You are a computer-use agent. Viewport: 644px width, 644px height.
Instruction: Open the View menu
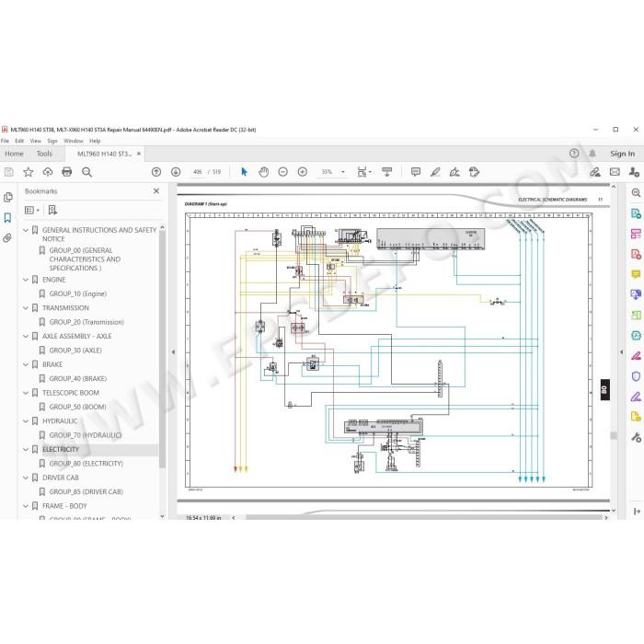pos(35,141)
